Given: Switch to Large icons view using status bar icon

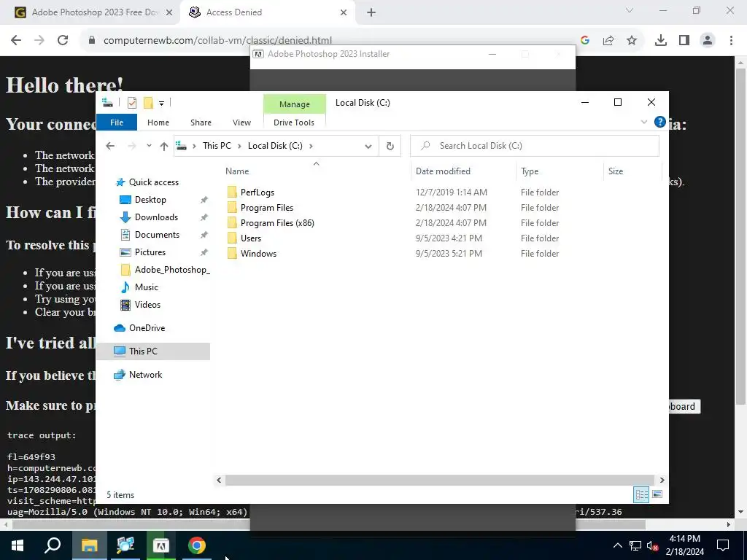Looking at the screenshot, I should coord(657,494).
